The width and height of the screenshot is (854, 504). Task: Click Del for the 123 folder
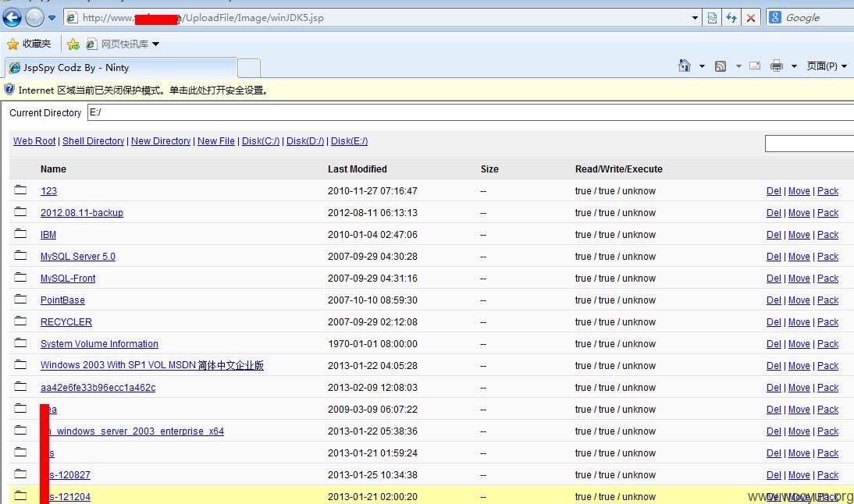(774, 191)
